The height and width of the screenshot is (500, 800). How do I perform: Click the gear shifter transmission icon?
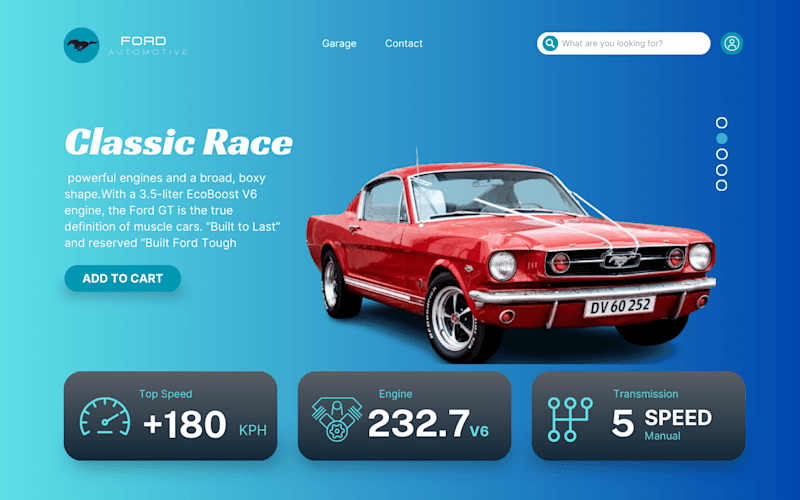point(570,419)
